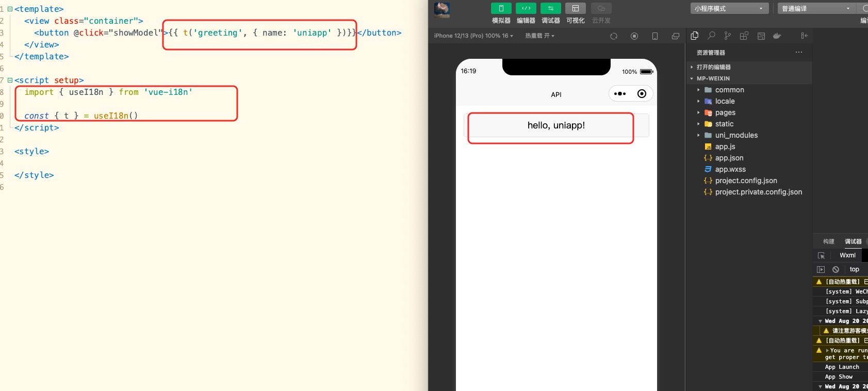Collapse the first 'Wed Aug 20' log group
The width and height of the screenshot is (868, 391).
click(x=820, y=321)
